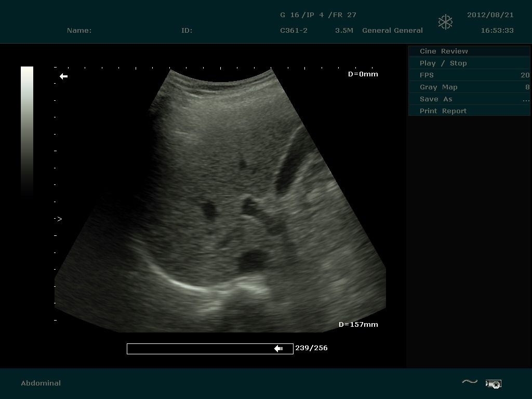Click the probe orientation arrow marker

[x=63, y=76]
